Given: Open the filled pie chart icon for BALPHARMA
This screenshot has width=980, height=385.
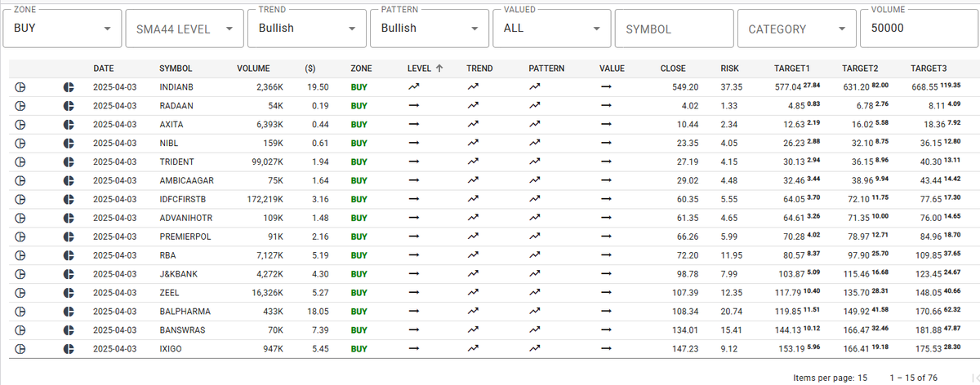Looking at the screenshot, I should pyautogui.click(x=69, y=311).
